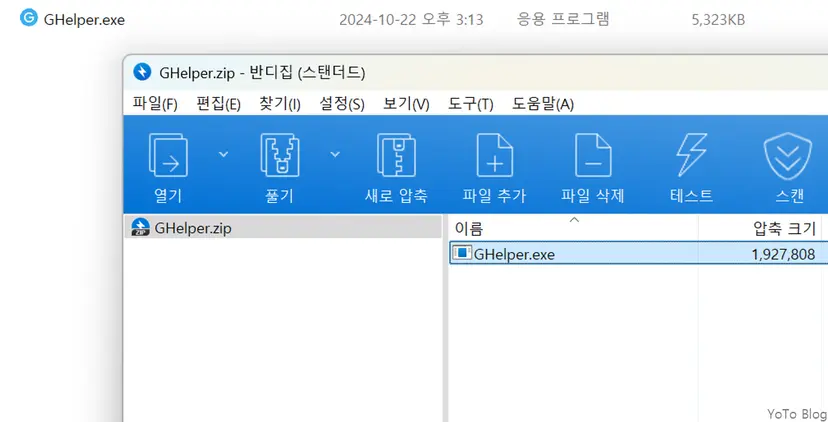Click the Test (테스트) lightning icon

[691, 155]
